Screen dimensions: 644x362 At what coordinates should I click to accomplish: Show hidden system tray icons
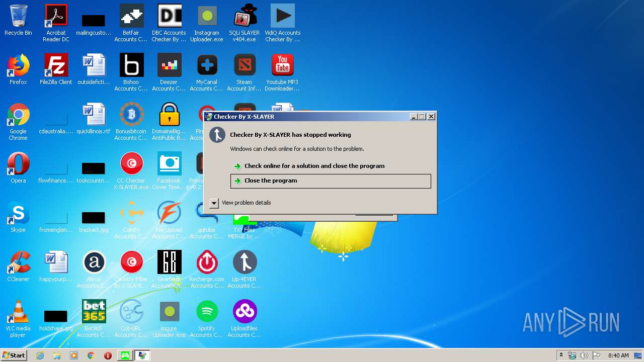coord(561,355)
